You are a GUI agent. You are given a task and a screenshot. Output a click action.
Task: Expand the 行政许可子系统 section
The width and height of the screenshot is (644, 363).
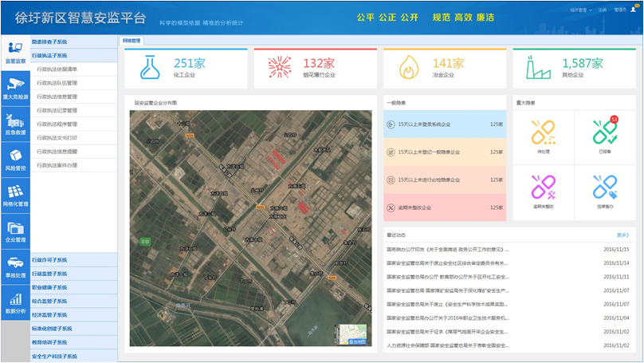pos(73,260)
